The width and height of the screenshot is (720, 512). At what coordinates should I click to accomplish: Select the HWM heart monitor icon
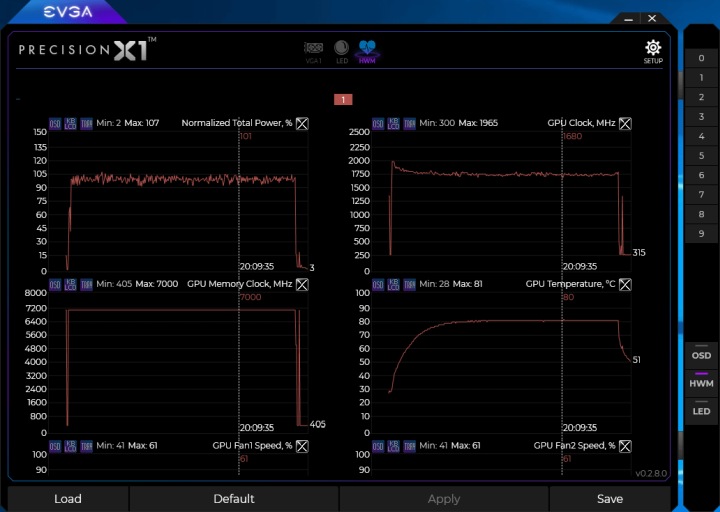tap(367, 52)
